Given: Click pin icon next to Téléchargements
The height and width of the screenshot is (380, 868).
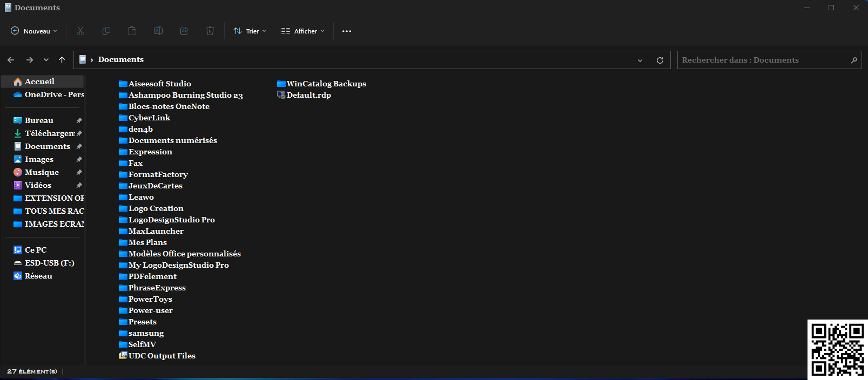Looking at the screenshot, I should (79, 133).
